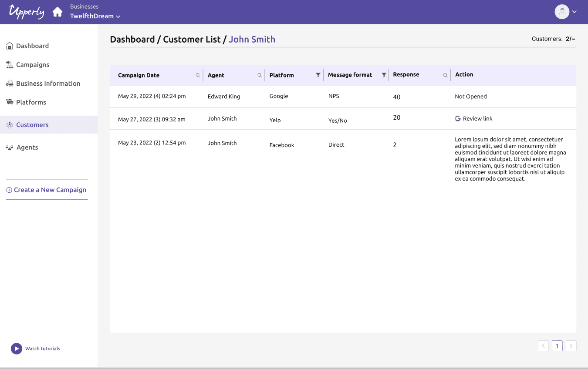
Task: Open the Yelp row Review link
Action: [477, 118]
